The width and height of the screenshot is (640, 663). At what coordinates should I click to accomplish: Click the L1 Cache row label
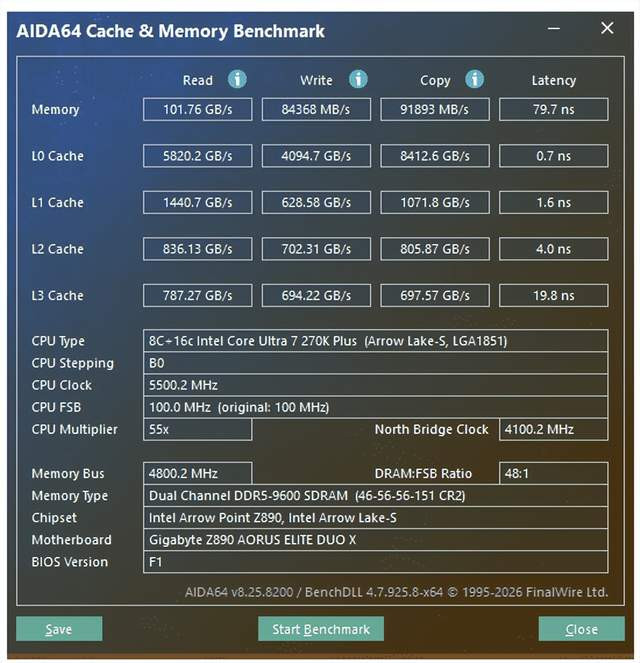(x=57, y=203)
